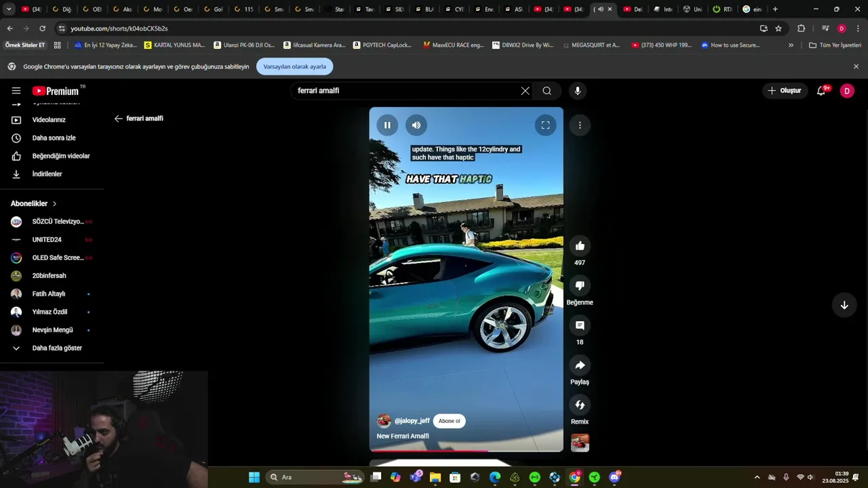This screenshot has width=868, height=488.
Task: Run search with the magnifier button
Action: coord(547,91)
